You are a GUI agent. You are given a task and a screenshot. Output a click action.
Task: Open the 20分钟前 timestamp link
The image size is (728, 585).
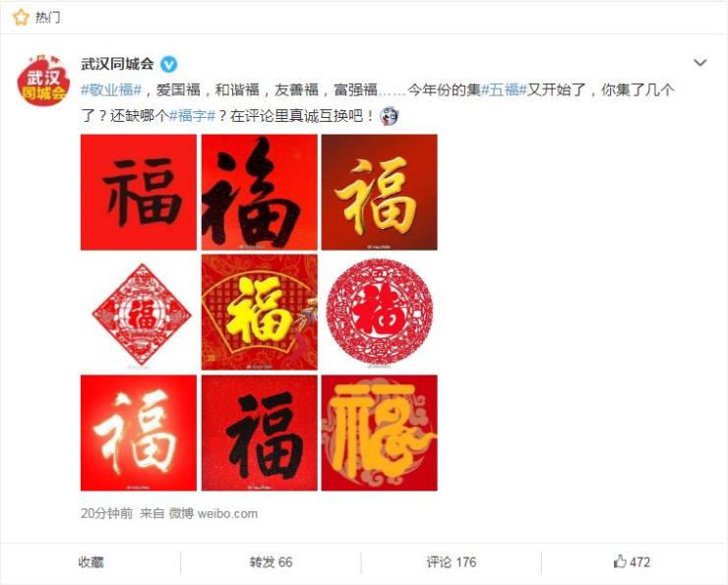tap(107, 513)
